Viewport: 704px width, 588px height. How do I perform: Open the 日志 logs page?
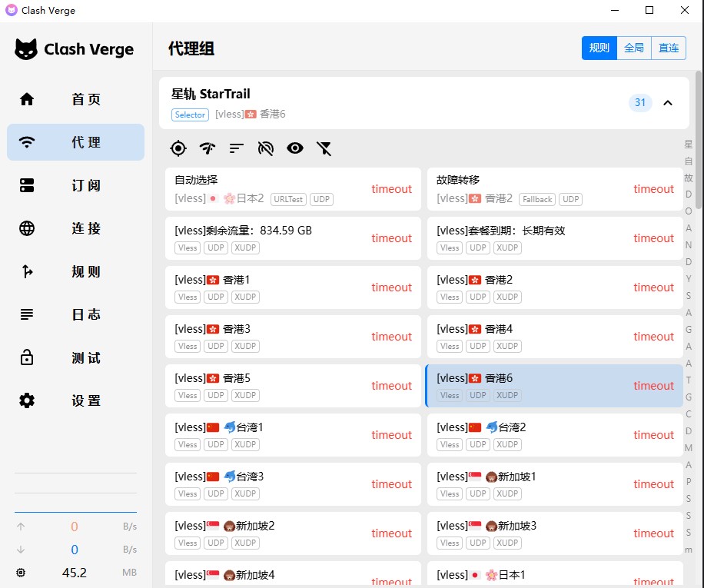coord(75,314)
